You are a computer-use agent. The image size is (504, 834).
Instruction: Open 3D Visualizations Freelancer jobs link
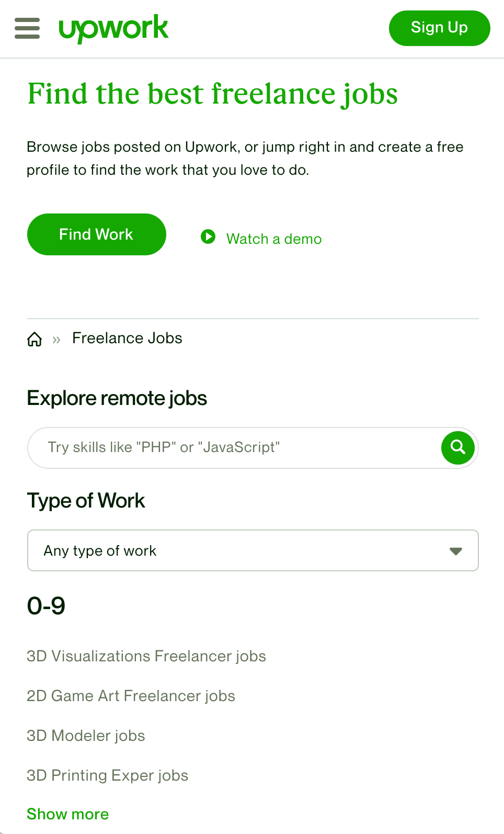click(x=146, y=656)
